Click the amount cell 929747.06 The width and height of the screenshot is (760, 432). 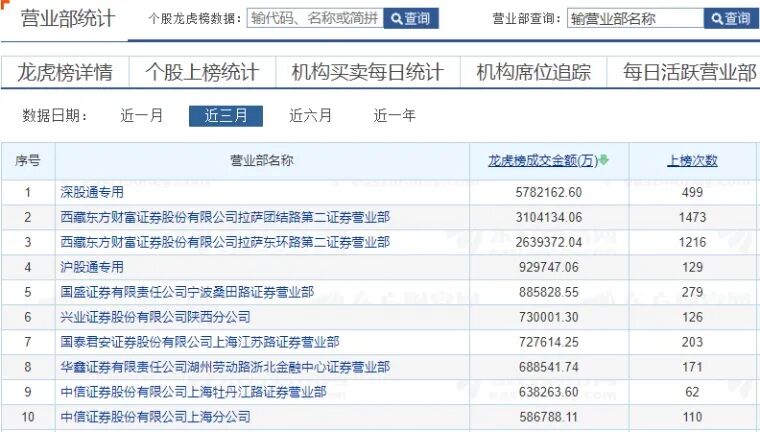(549, 267)
